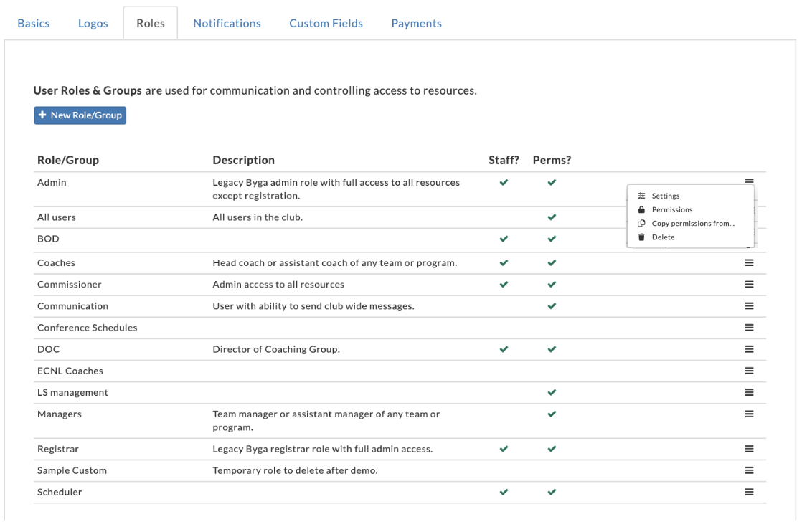The width and height of the screenshot is (802, 532).
Task: Click Managers' Perms checkmark
Action: [x=552, y=414]
